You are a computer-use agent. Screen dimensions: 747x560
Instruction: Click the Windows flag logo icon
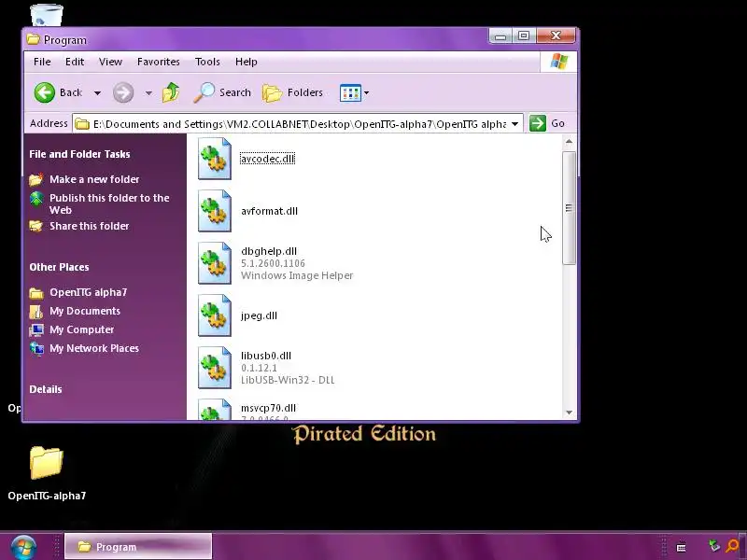coord(558,62)
